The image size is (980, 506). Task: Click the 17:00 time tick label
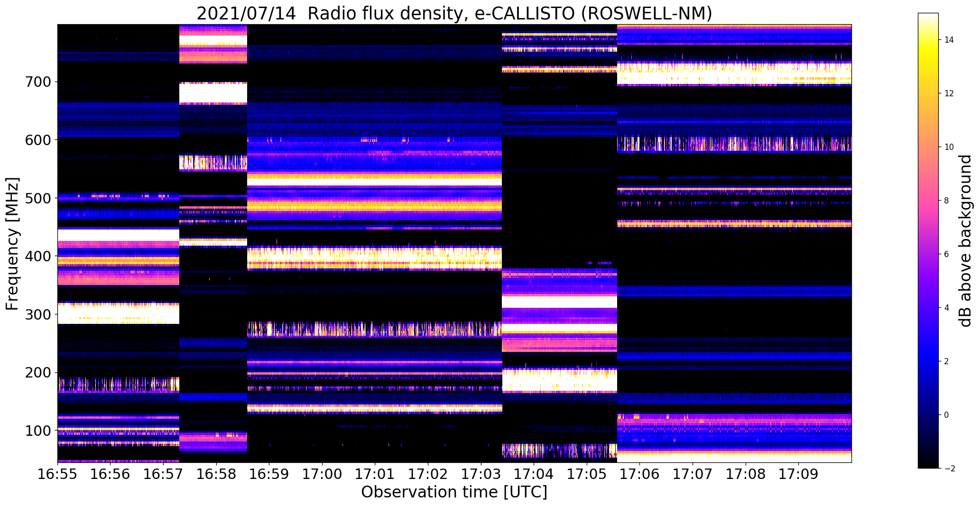322,474
